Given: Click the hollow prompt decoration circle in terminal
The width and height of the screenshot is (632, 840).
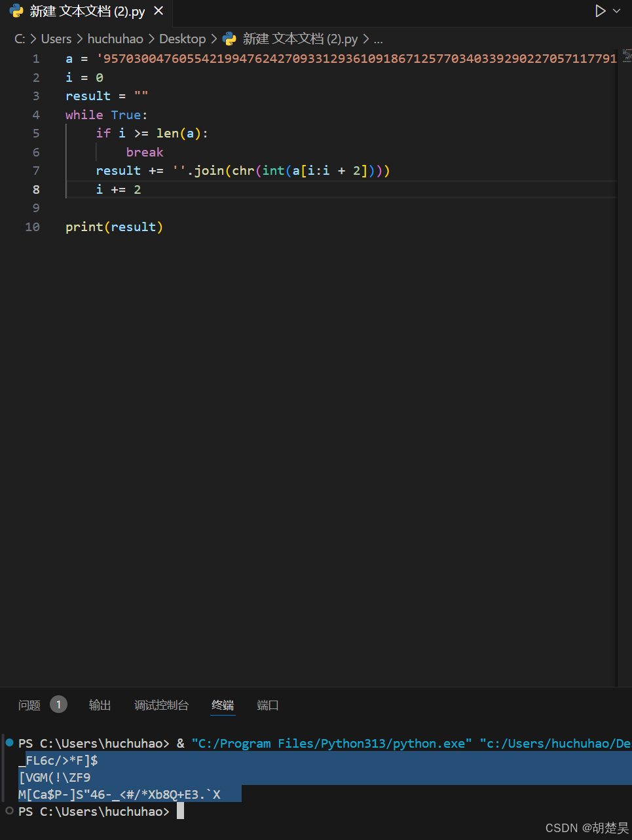Looking at the screenshot, I should [x=9, y=811].
